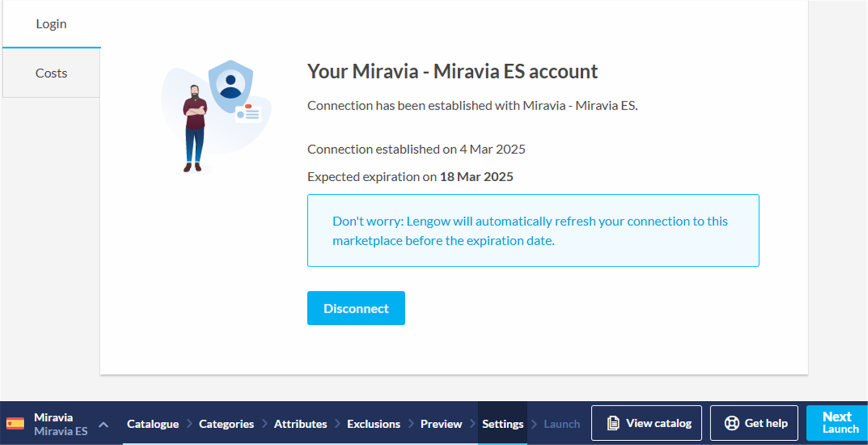Navigate to the Categories step
Screen dimensions: 868x445
[226, 424]
